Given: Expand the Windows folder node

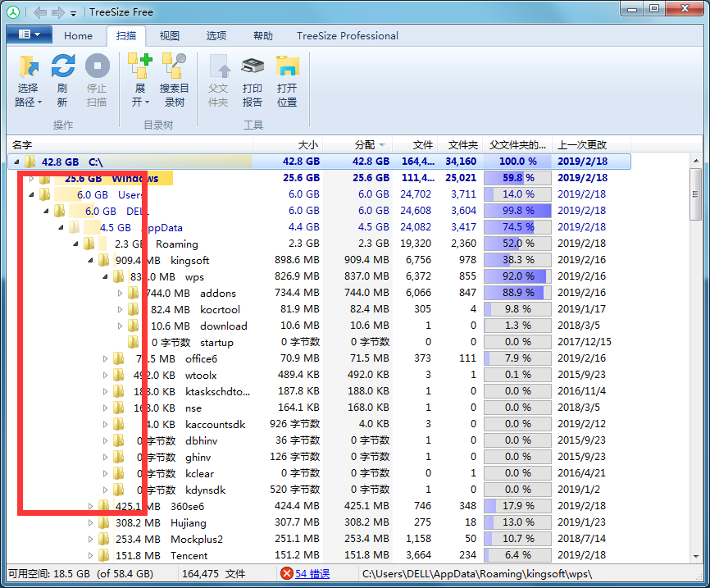Looking at the screenshot, I should (32, 178).
